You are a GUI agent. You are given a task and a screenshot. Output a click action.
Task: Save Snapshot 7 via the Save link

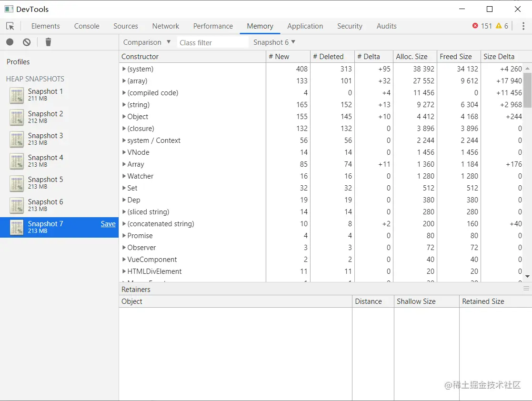pos(108,224)
